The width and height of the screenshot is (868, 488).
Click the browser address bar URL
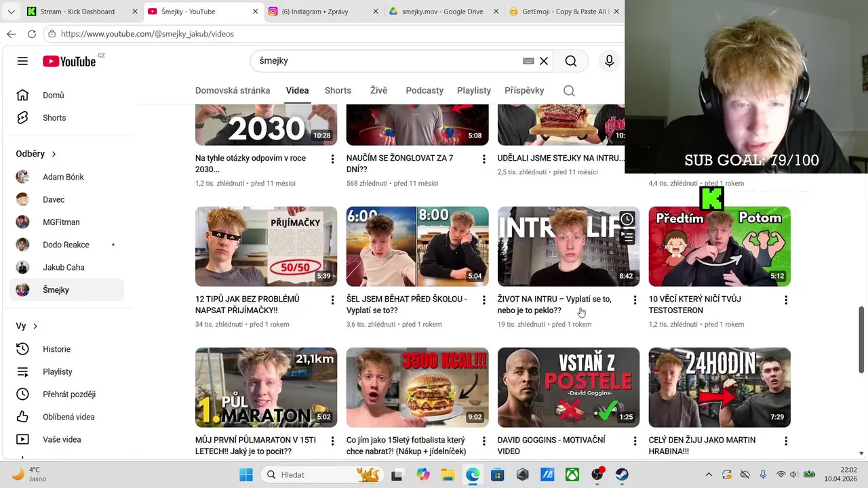147,34
